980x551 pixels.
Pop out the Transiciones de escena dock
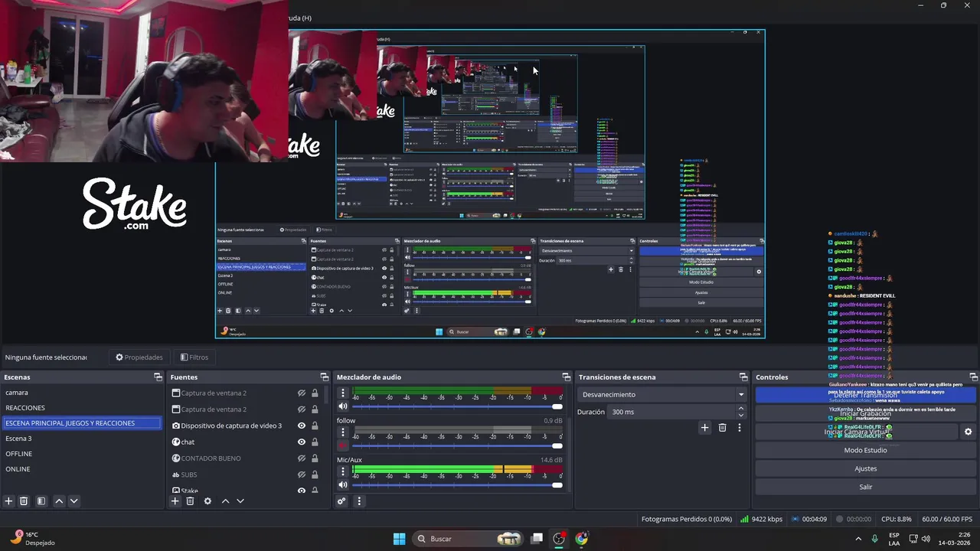(743, 377)
